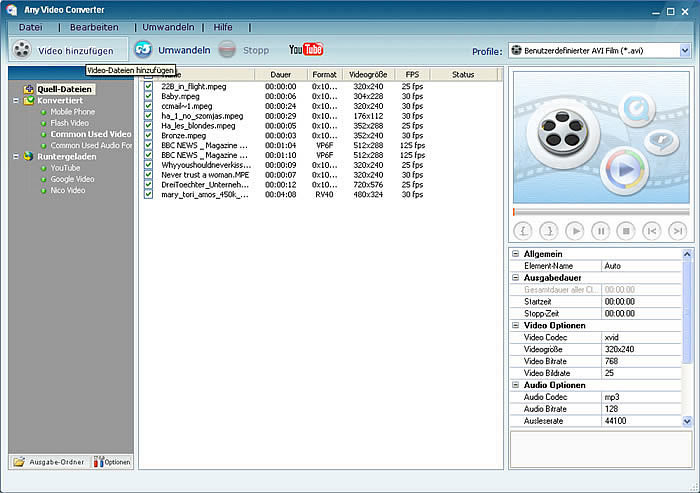Uncheck ccmail~1.mpeg checkbox
Screen dimensions: 700x493
(x=148, y=106)
